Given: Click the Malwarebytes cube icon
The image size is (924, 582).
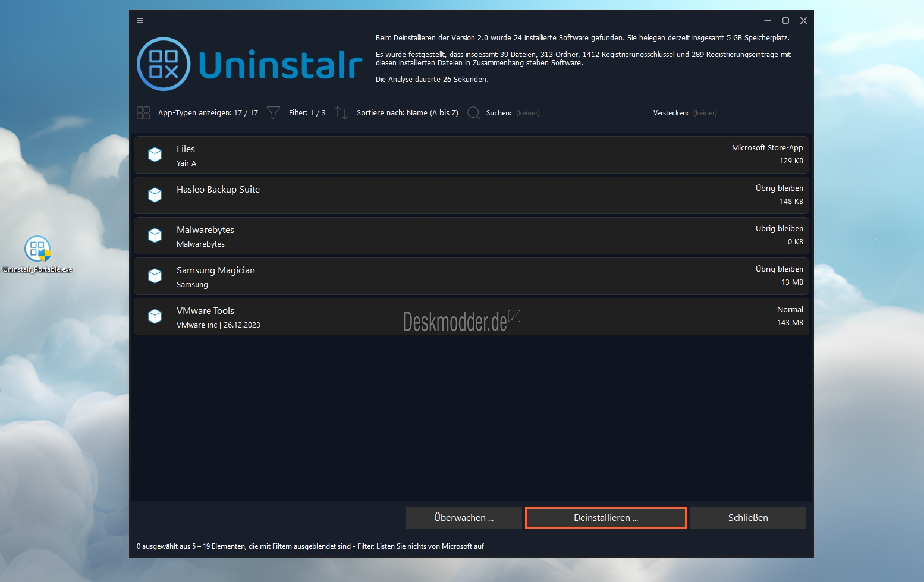Looking at the screenshot, I should coord(155,235).
